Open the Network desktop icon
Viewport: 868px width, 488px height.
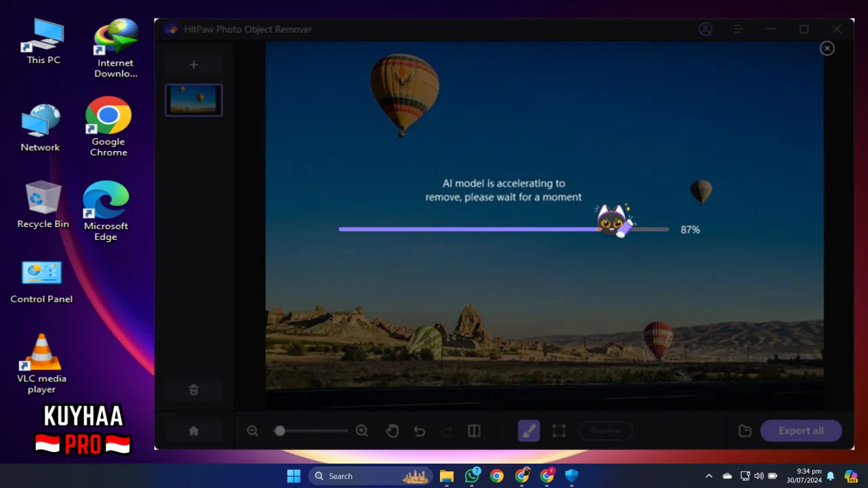pos(40,128)
